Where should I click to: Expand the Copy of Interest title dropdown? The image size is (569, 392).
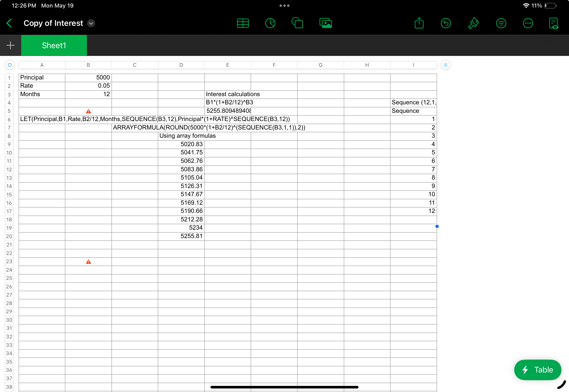(91, 23)
